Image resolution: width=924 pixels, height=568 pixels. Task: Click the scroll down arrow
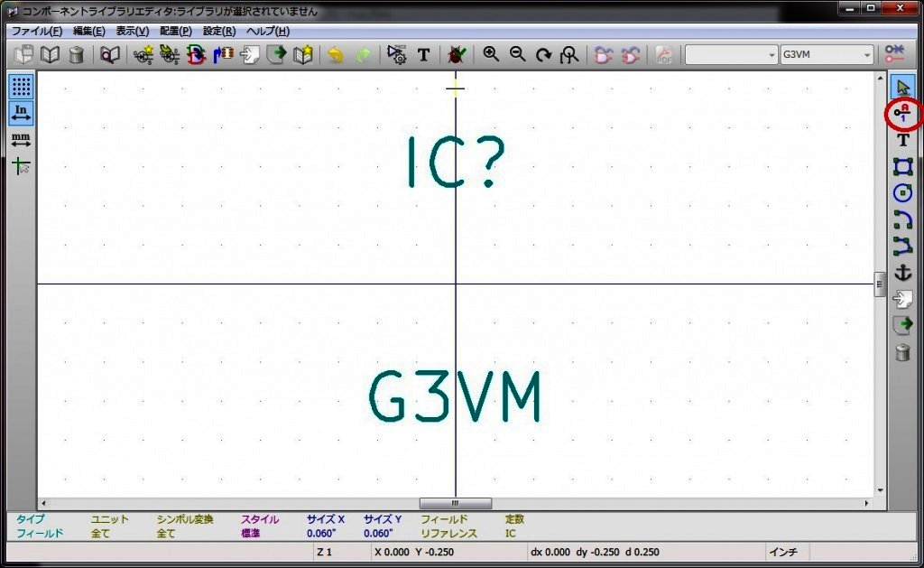pyautogui.click(x=880, y=490)
